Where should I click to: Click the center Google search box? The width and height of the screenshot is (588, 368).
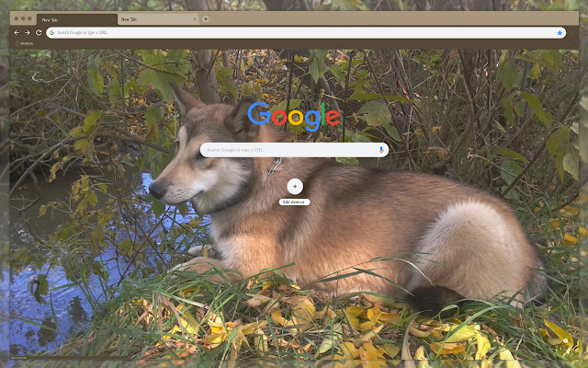294,150
